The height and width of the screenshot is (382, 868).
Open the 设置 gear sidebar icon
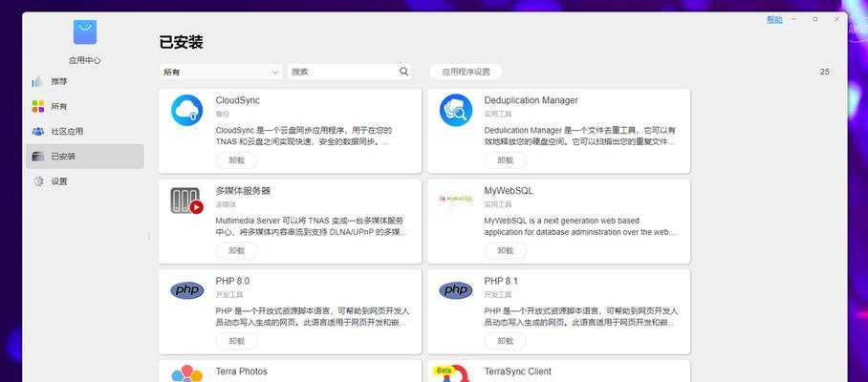[x=37, y=181]
